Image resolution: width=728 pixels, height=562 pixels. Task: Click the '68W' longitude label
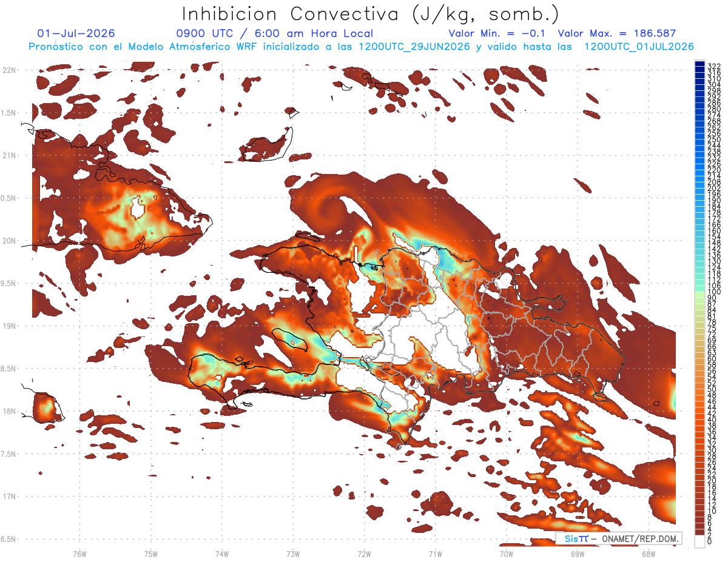[649, 553]
